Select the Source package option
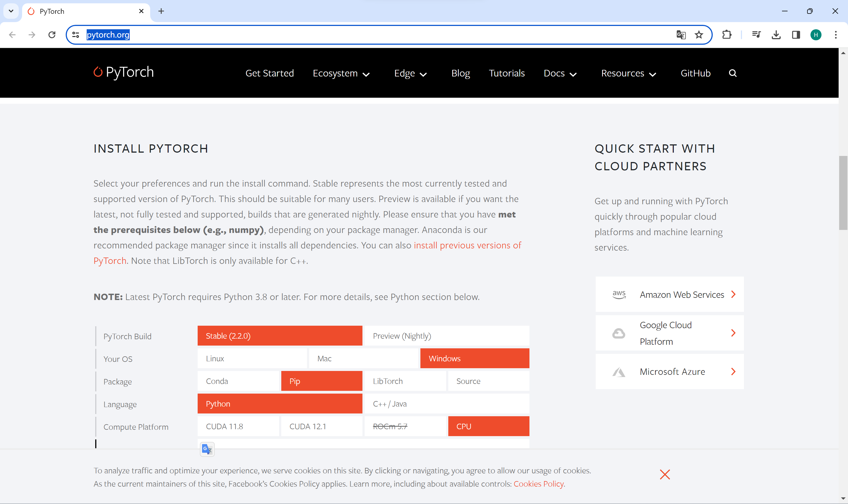The width and height of the screenshot is (848, 504). point(488,381)
